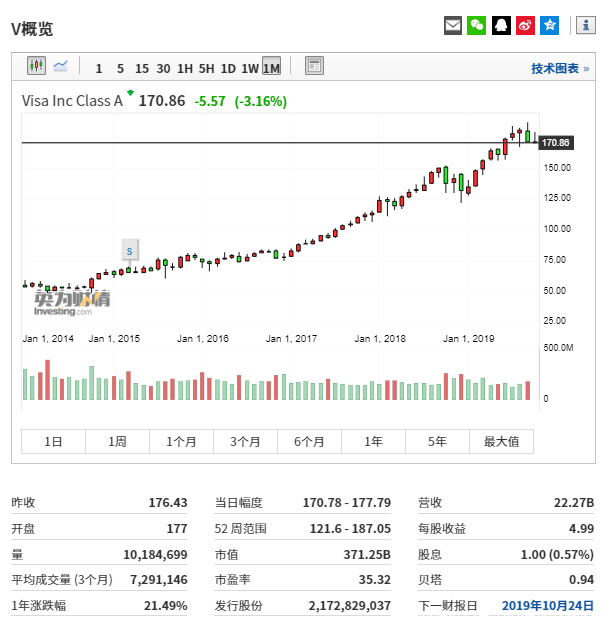The image size is (610, 640).
Task: Click 市盈率 value 35.32
Action: pyautogui.click(x=374, y=580)
